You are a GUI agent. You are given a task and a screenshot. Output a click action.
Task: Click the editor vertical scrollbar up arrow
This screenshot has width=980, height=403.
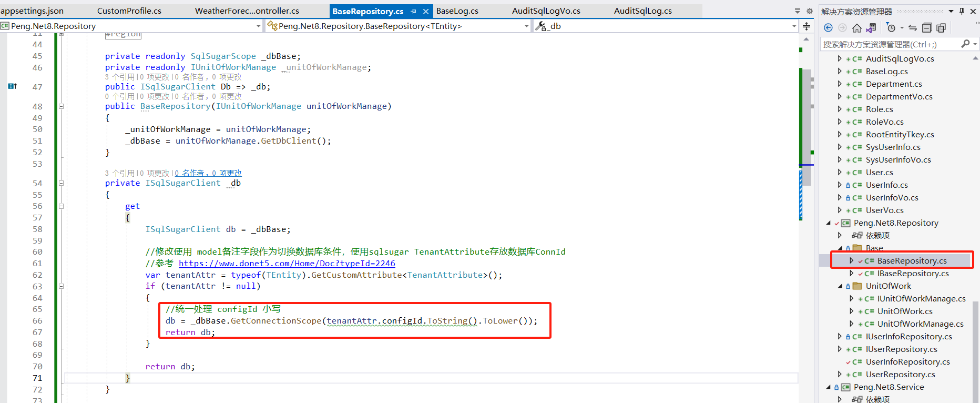click(x=806, y=39)
